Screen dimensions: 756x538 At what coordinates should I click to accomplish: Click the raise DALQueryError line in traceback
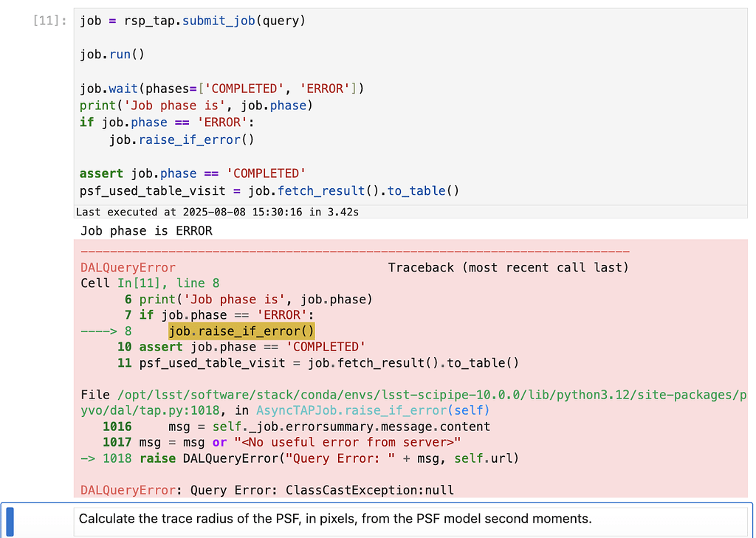(281, 458)
